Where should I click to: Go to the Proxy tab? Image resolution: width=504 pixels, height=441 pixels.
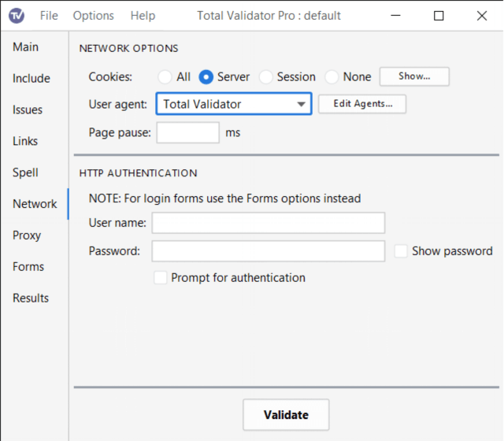(x=27, y=235)
